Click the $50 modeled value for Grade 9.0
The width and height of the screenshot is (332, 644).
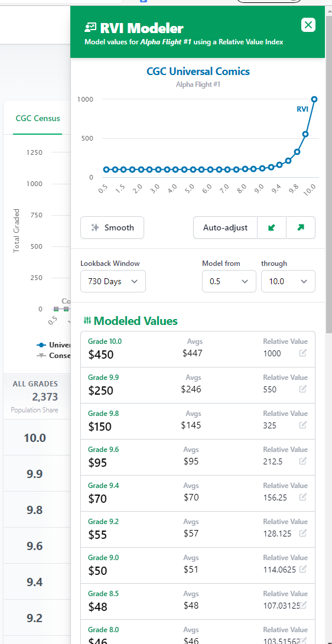point(97,571)
